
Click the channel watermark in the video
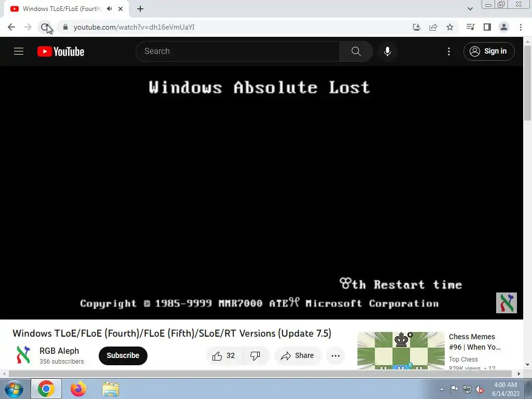coord(506,303)
